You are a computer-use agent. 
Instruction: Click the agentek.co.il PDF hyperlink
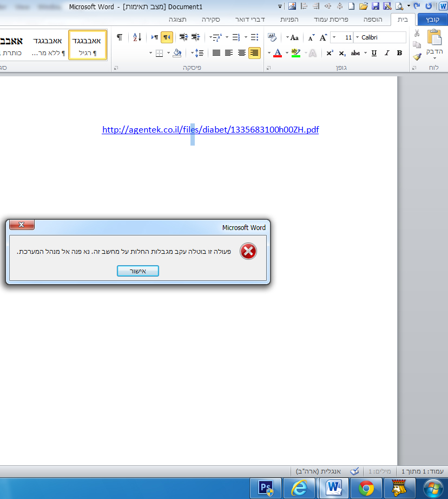click(210, 129)
